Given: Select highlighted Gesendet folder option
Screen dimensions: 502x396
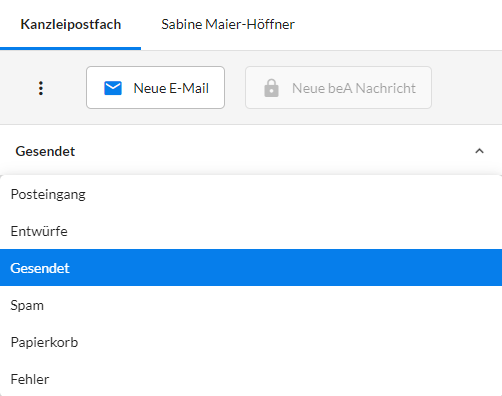Looking at the screenshot, I should point(251,268).
